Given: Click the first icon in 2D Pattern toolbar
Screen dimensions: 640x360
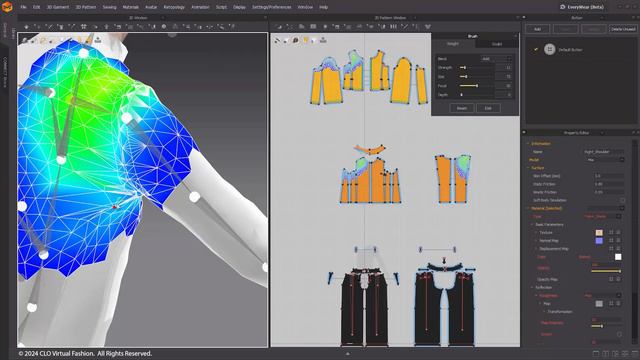Looking at the screenshot, I should pos(279,27).
